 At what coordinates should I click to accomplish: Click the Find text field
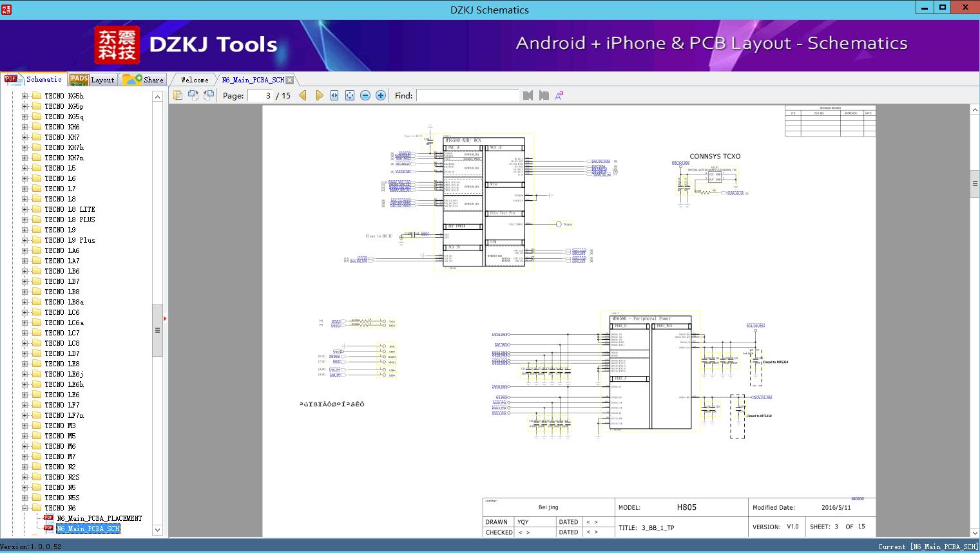click(467, 95)
